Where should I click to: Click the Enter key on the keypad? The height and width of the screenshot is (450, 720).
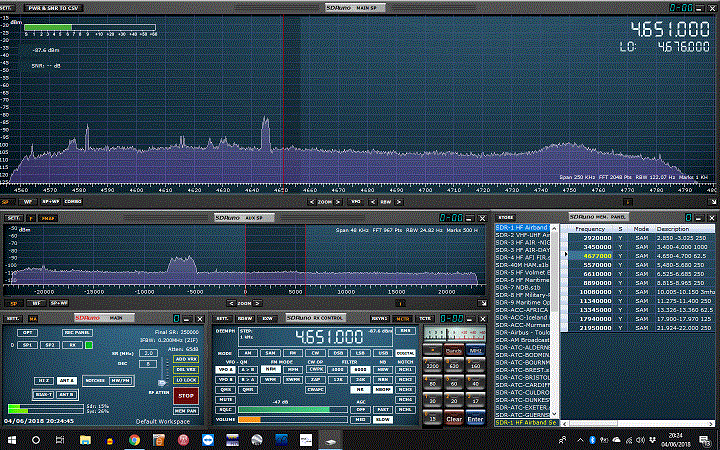(x=475, y=419)
